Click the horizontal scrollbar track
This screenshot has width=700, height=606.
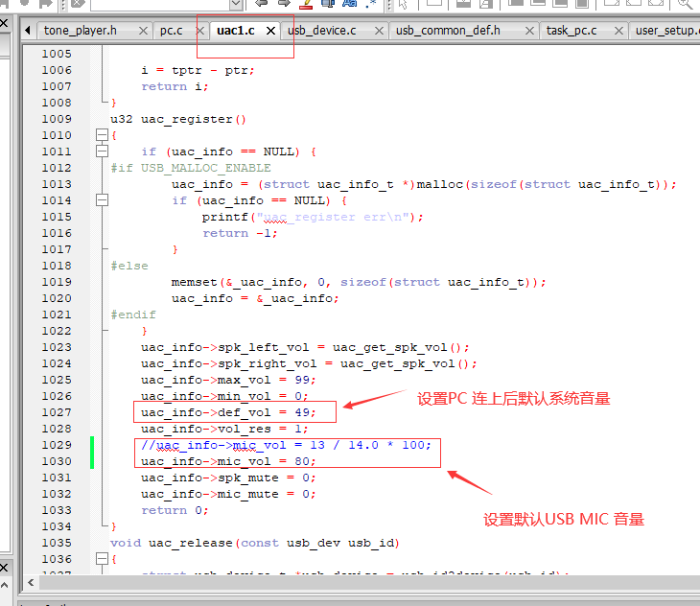click(369, 582)
